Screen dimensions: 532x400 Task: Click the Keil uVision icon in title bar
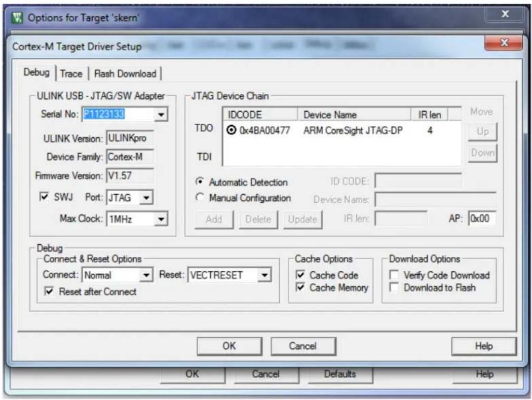tap(17, 18)
